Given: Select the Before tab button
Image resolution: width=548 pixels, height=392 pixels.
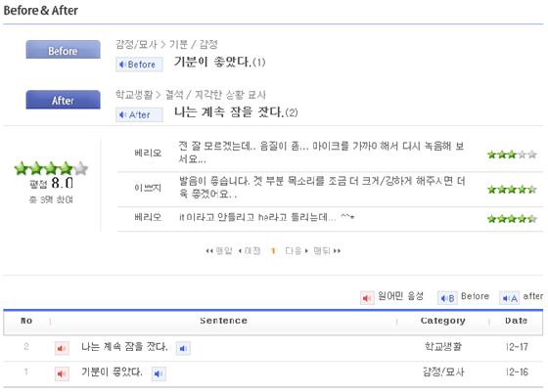Looking at the screenshot, I should [x=63, y=50].
